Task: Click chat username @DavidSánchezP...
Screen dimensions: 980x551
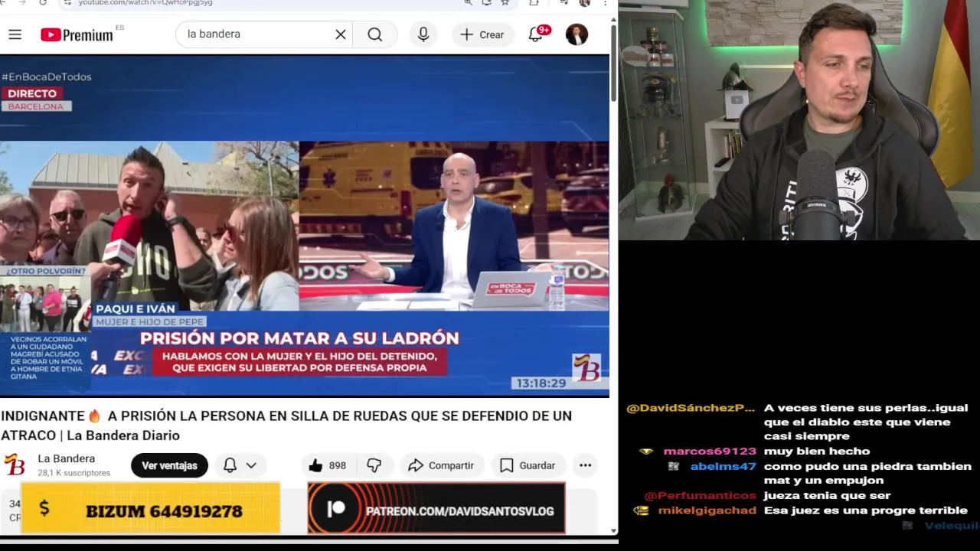Action: [x=691, y=408]
